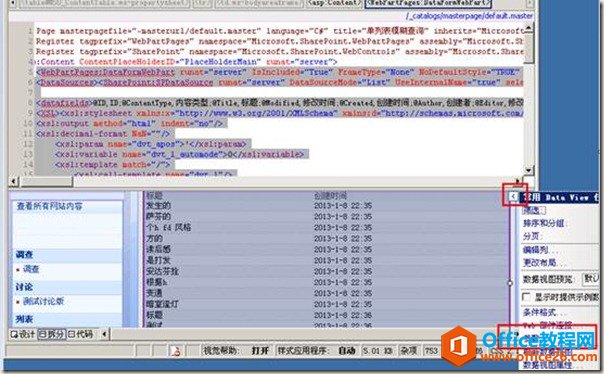Open the 条件格式 option
The height and width of the screenshot is (374, 604).
(x=541, y=312)
